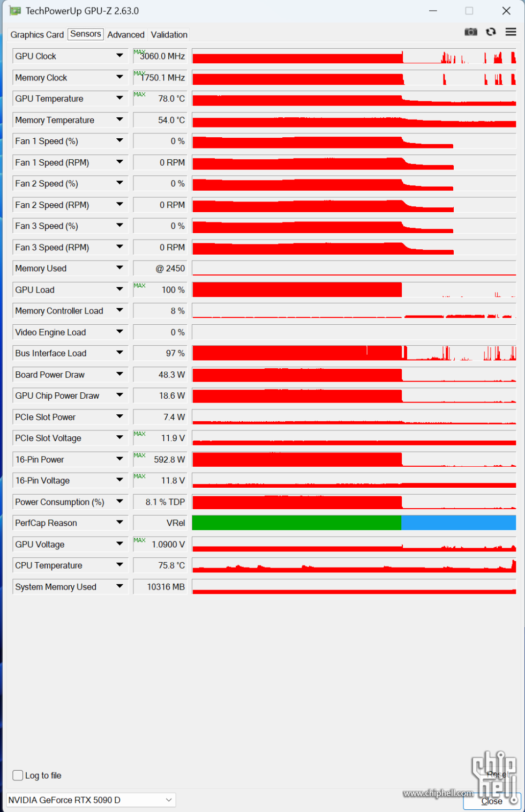Expand the GPU Temperature dropdown arrow
Image resolution: width=525 pixels, height=812 pixels.
pos(119,99)
